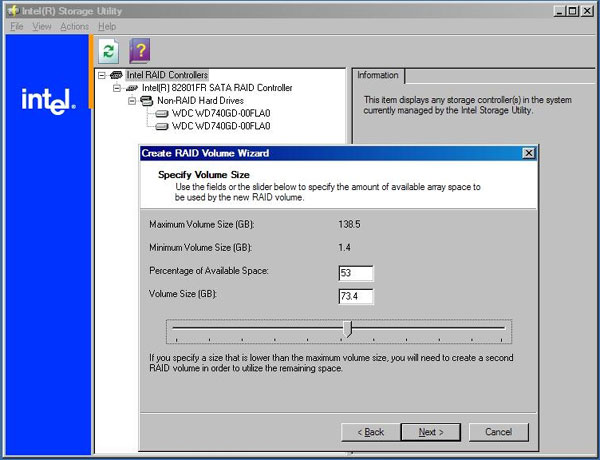
Task: Click the Percentage of Available Space field
Action: (356, 273)
